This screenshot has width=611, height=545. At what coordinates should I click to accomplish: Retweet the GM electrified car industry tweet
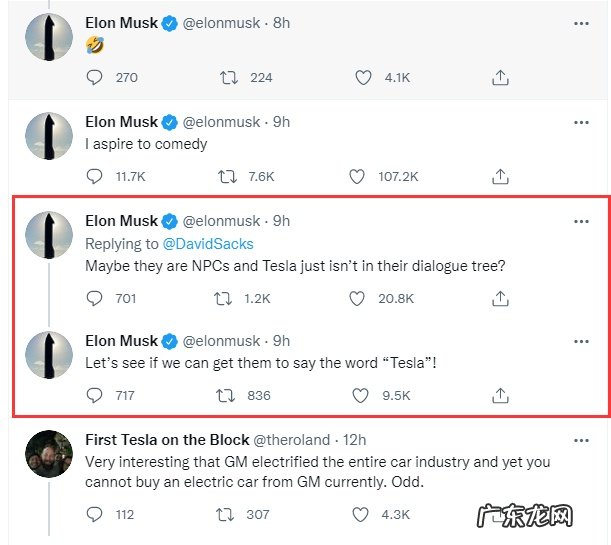[227, 514]
